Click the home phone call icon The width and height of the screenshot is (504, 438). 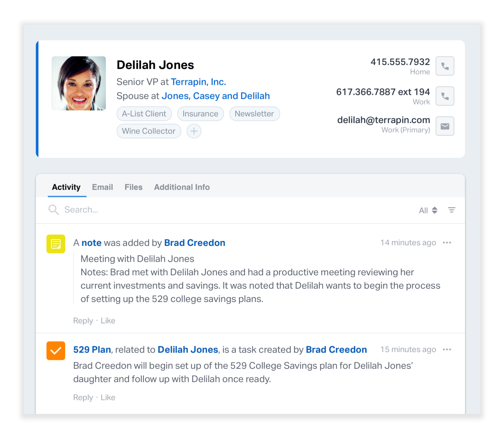tap(445, 67)
